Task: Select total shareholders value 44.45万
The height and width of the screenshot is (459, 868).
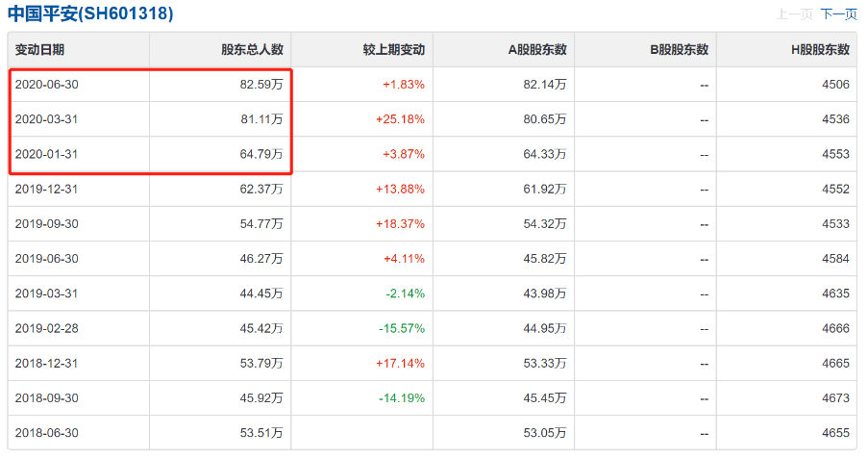Action: tap(261, 293)
